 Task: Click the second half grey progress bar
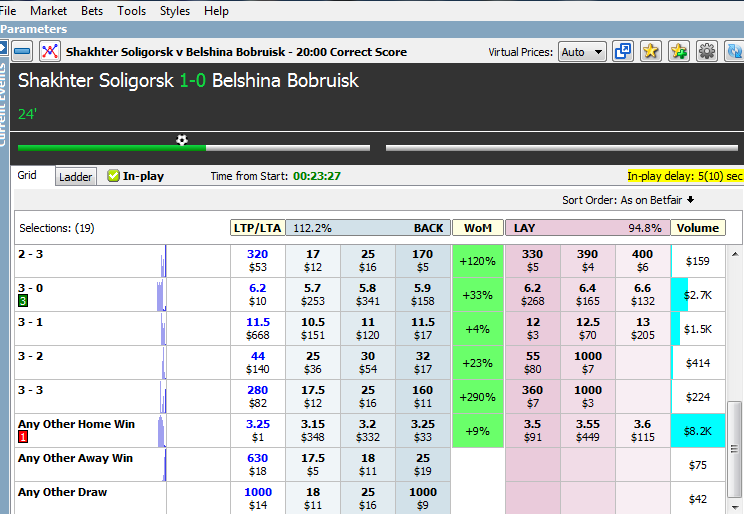[562, 148]
